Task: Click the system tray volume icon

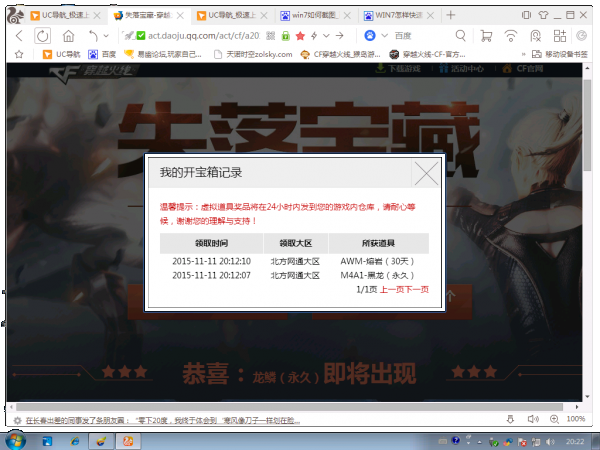Action: coord(551,442)
